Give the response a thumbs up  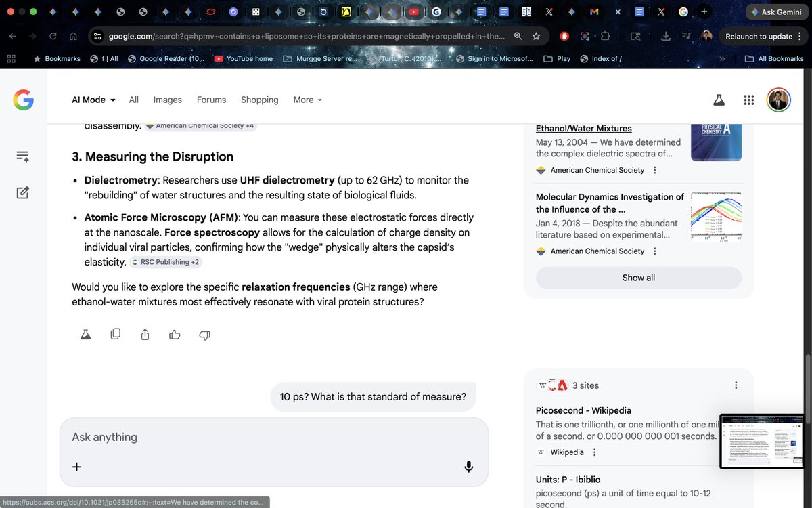pos(175,334)
